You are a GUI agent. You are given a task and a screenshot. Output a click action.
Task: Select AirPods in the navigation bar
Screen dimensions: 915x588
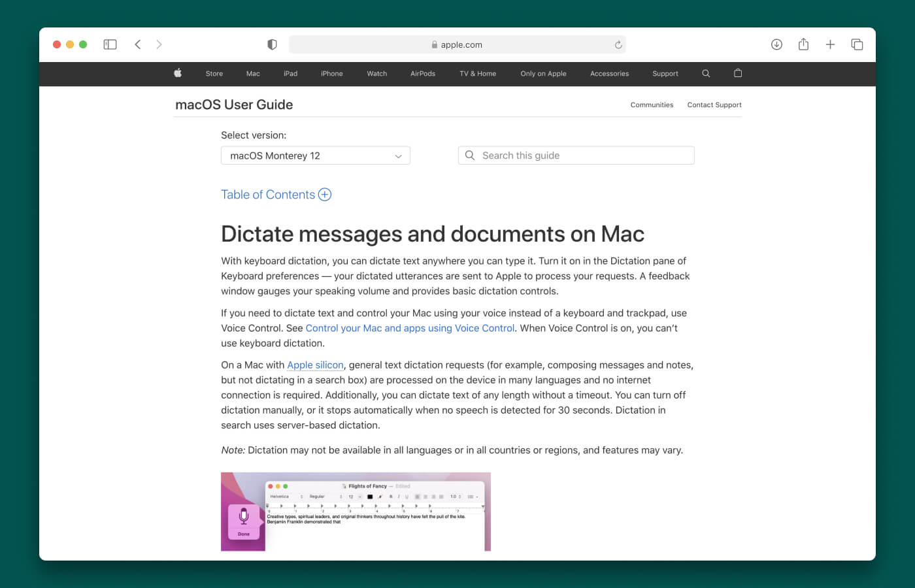pos(422,73)
